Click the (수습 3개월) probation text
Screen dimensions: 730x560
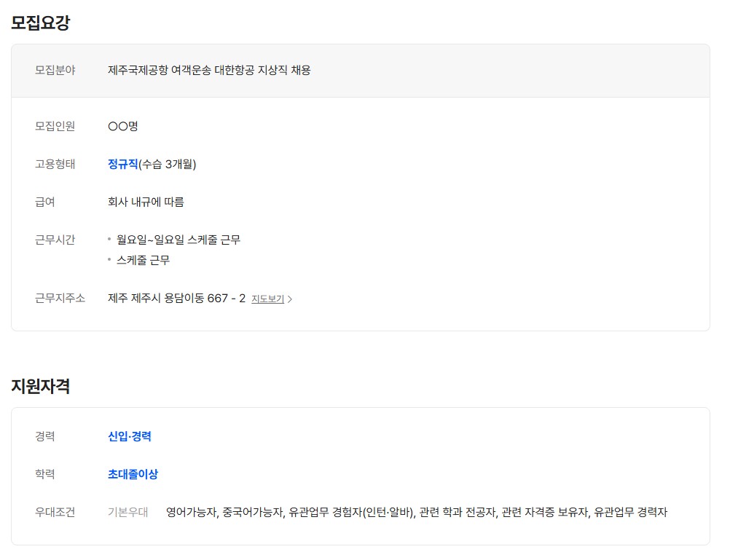(x=168, y=164)
